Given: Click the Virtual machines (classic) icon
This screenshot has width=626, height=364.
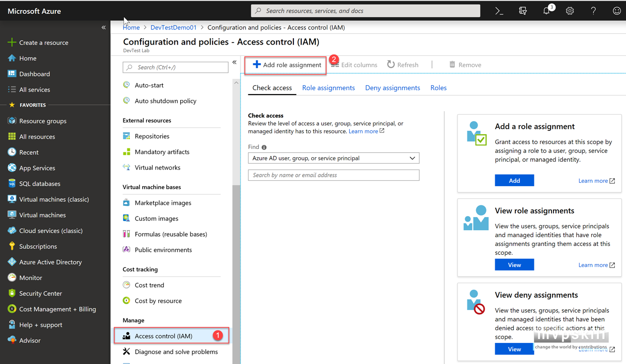Looking at the screenshot, I should click(x=12, y=199).
